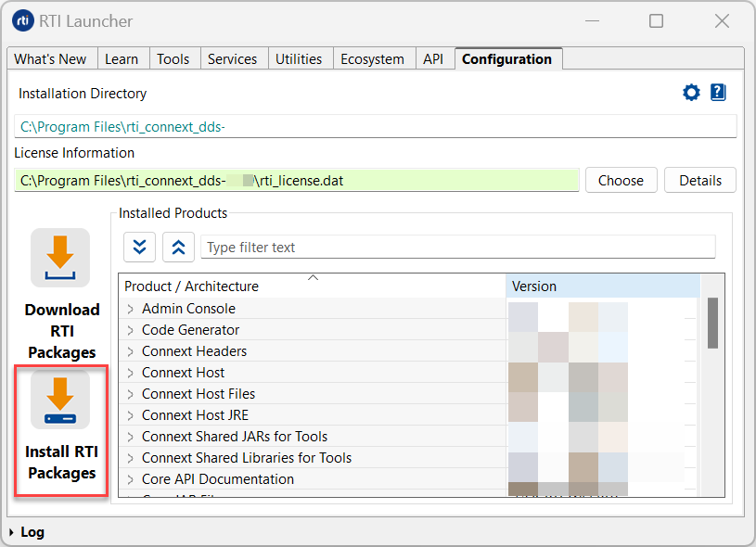Expand the Log panel
This screenshot has height=547, width=756.
point(11,532)
